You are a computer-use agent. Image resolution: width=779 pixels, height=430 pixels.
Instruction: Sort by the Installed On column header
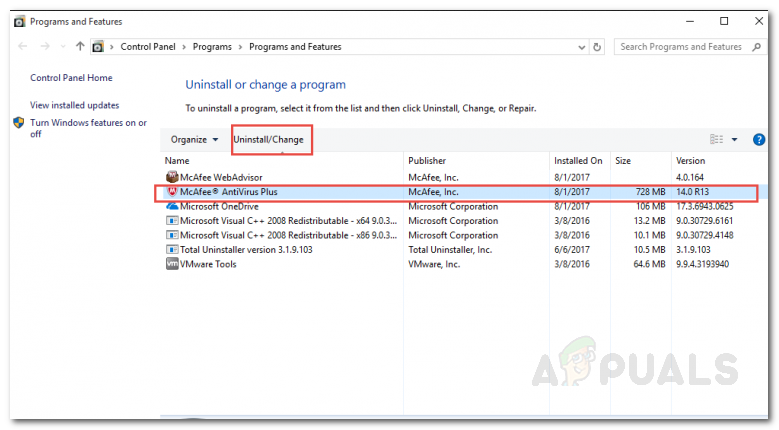tap(579, 161)
